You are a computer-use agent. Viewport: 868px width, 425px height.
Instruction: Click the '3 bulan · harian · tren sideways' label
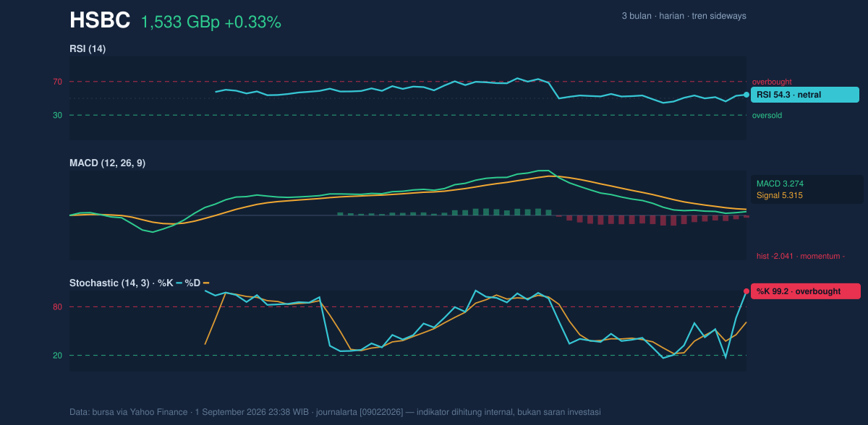coord(684,16)
